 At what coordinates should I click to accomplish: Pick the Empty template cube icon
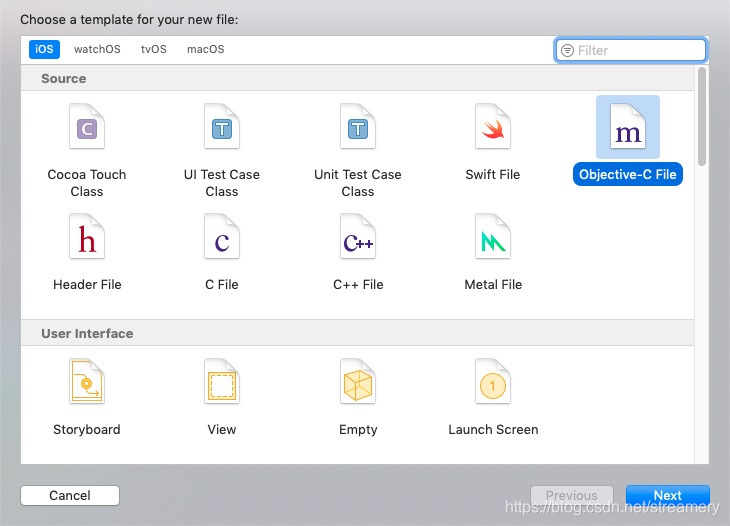pyautogui.click(x=358, y=381)
